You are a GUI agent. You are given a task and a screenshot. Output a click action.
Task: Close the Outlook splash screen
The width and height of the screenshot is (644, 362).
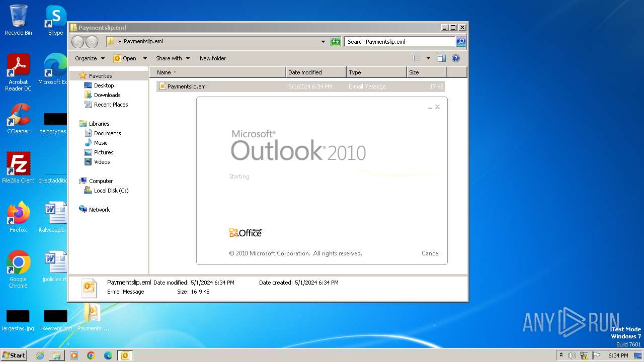437,107
